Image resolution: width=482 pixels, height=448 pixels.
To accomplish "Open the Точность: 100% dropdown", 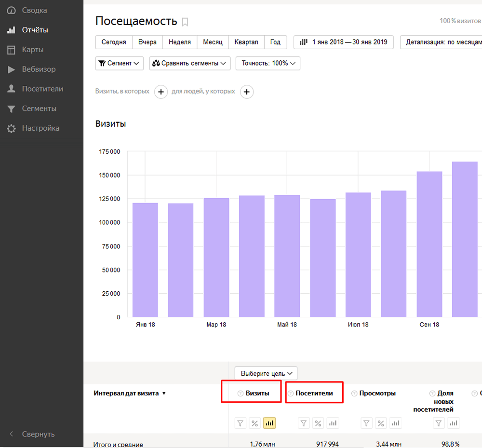I will [268, 63].
